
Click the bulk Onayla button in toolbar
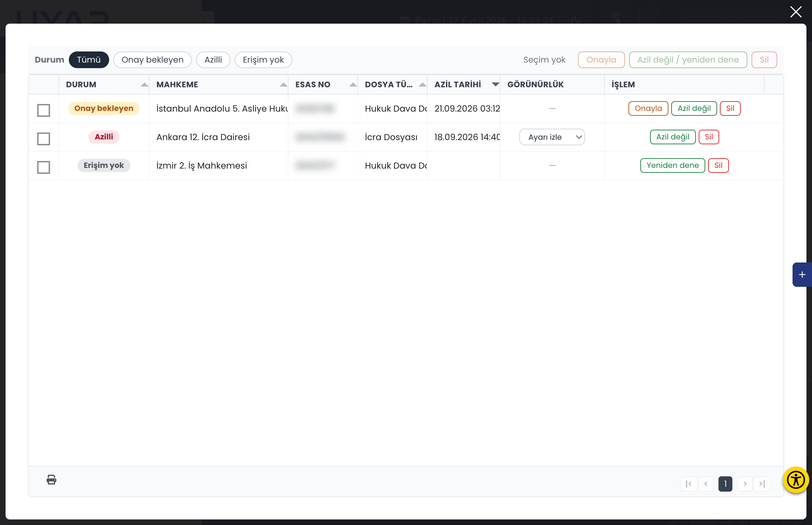point(601,60)
